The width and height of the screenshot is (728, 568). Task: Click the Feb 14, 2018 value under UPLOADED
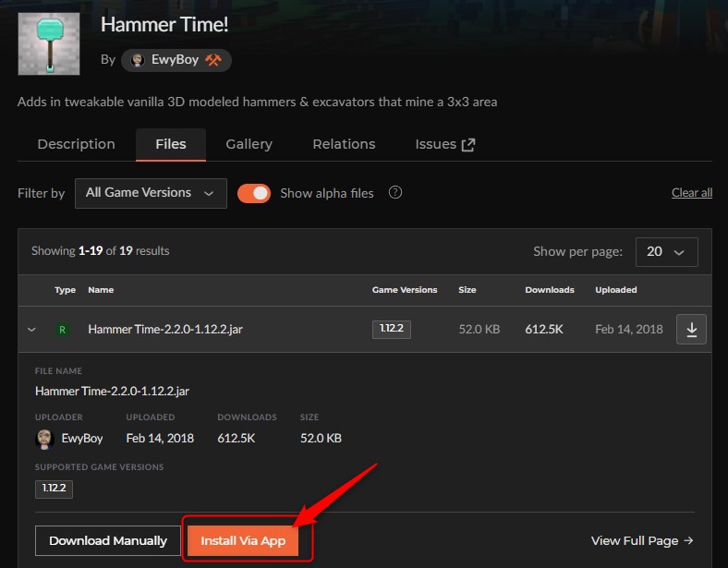(x=160, y=439)
